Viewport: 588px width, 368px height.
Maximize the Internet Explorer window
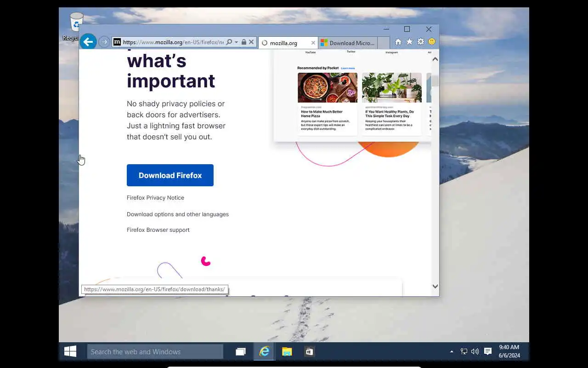click(x=407, y=29)
